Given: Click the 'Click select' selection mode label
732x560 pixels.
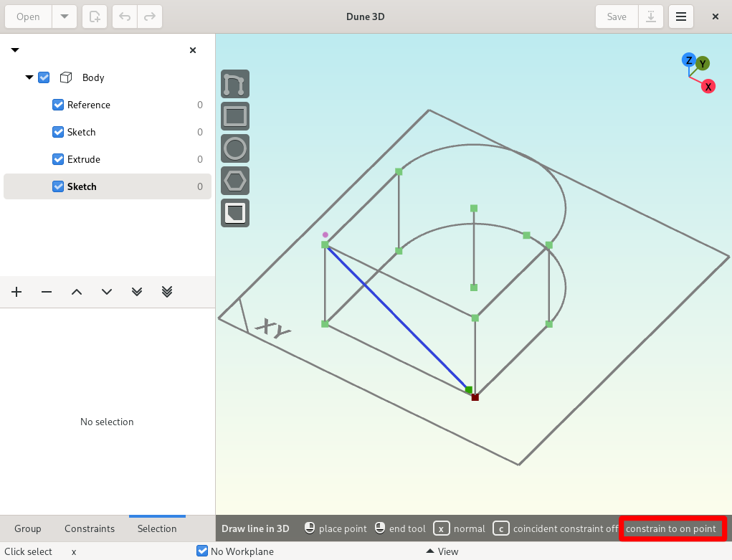Looking at the screenshot, I should (29, 551).
